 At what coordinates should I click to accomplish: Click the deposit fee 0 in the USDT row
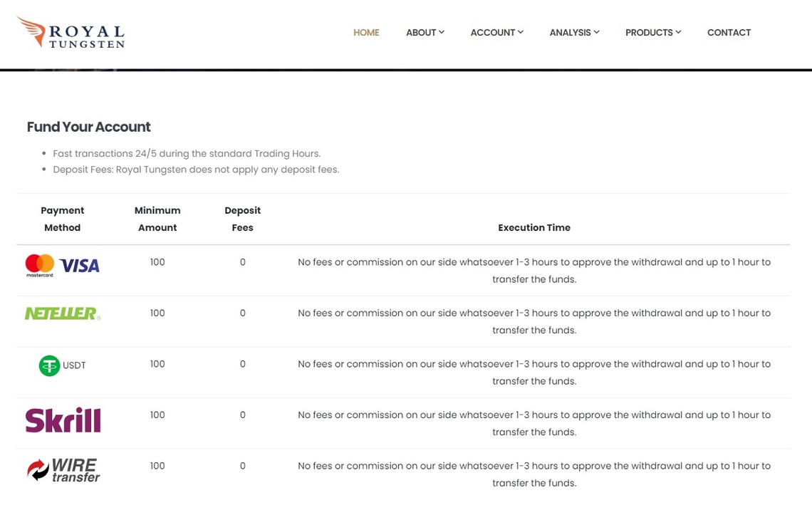(x=242, y=364)
